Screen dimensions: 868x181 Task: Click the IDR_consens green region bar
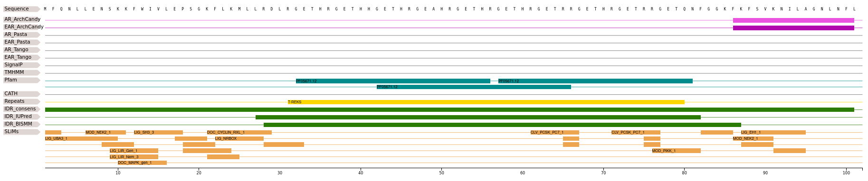coord(449,109)
